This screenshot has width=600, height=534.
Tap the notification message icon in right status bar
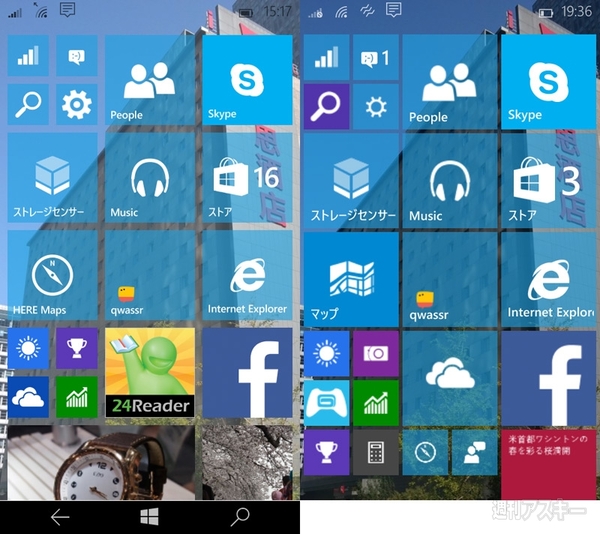(x=394, y=10)
